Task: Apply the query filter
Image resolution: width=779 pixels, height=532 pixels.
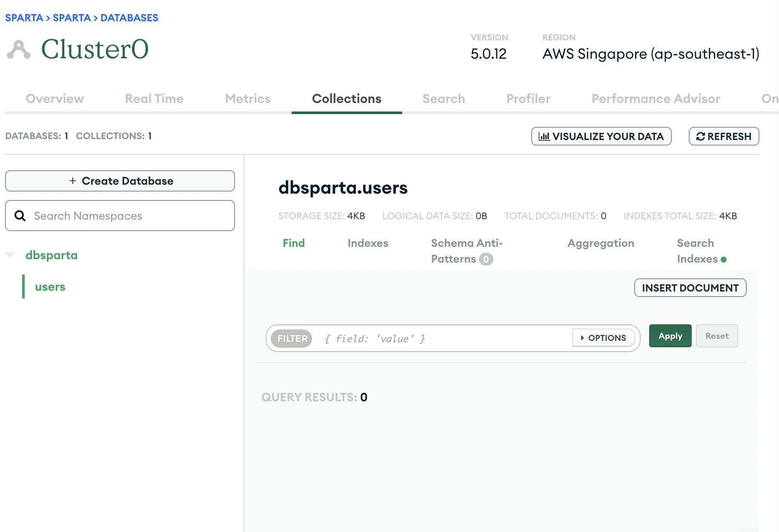Action: (x=670, y=336)
